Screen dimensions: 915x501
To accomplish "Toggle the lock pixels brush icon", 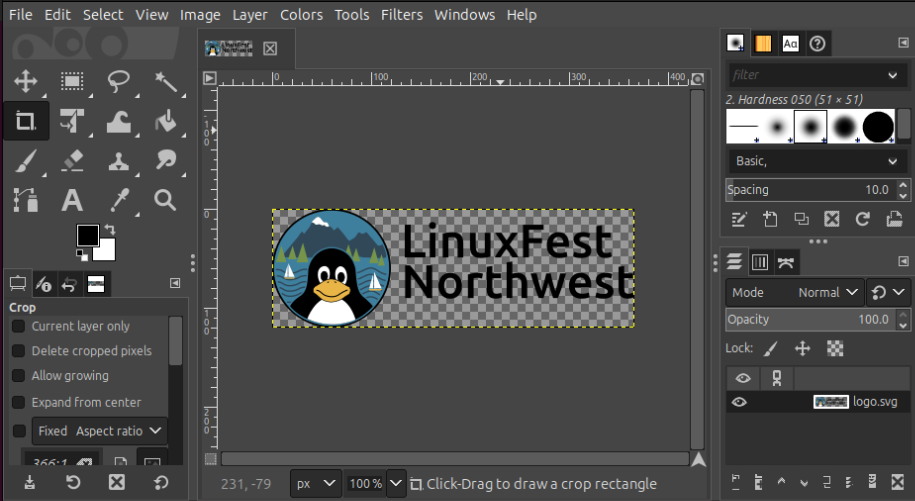I will click(770, 349).
